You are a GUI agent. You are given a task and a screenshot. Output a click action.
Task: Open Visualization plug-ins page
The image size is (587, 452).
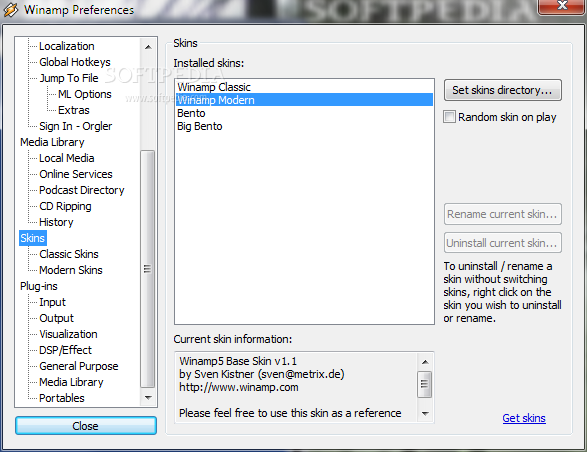coord(68,334)
